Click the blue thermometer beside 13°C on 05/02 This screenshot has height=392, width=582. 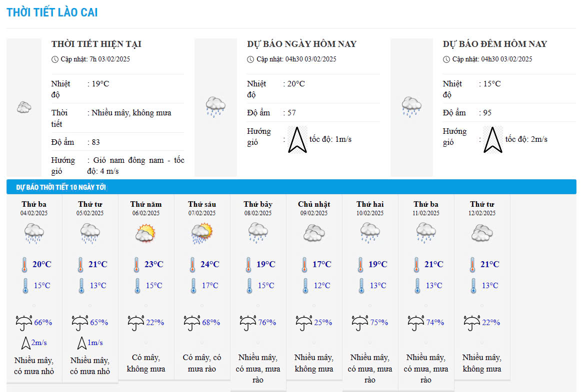pyautogui.click(x=81, y=286)
